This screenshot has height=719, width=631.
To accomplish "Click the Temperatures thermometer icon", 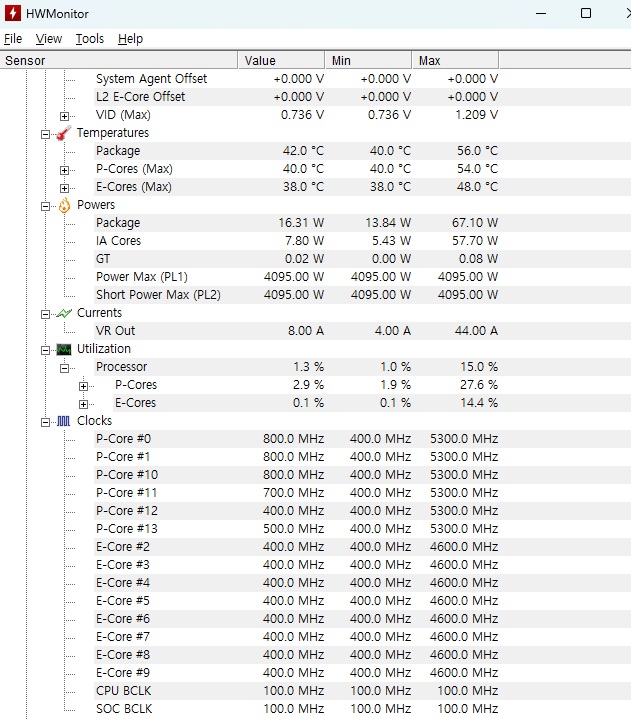I will [x=64, y=133].
